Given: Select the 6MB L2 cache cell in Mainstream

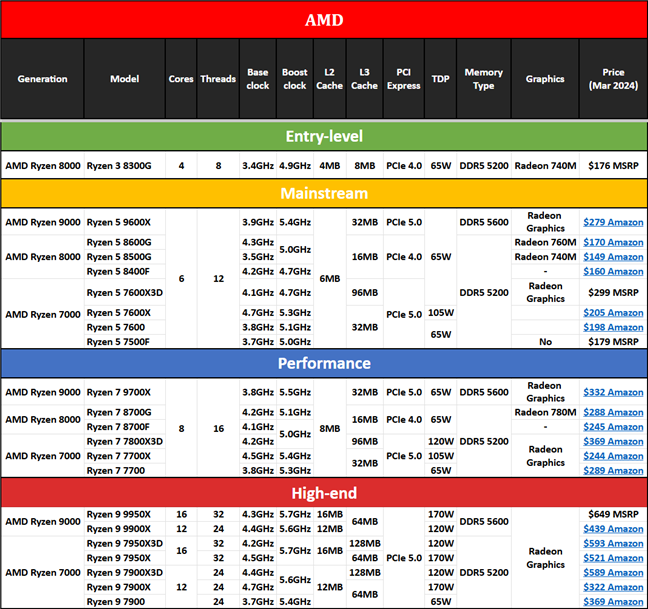Looking at the screenshot, I should pos(329,279).
